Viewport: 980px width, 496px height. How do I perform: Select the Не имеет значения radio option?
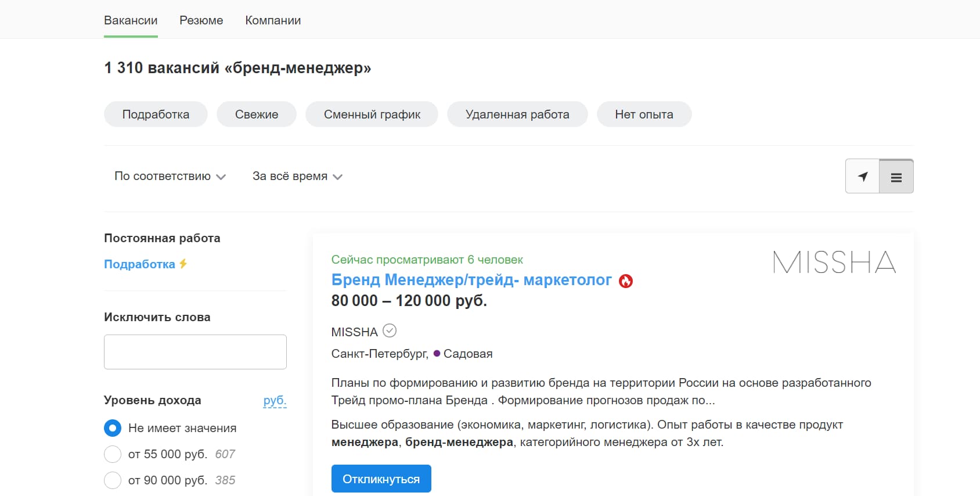(111, 428)
